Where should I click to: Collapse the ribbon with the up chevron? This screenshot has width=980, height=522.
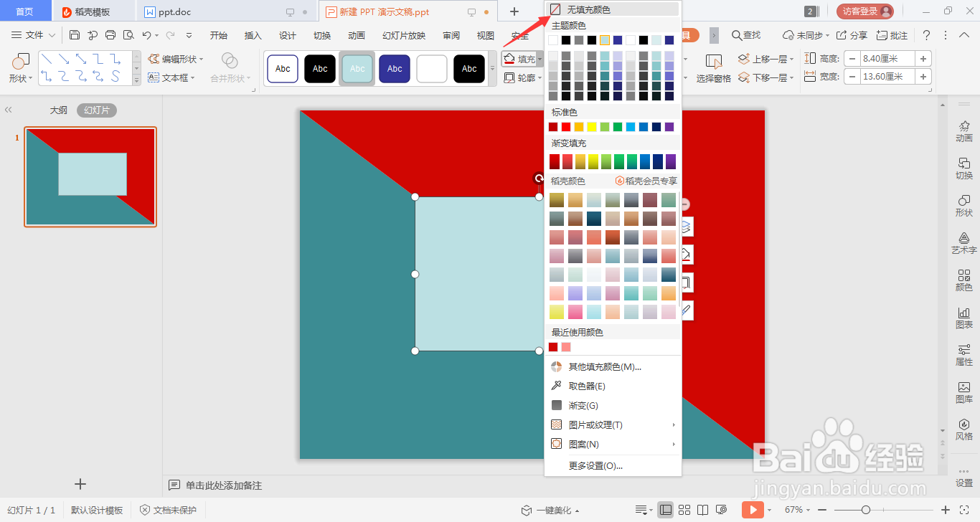[x=963, y=35]
